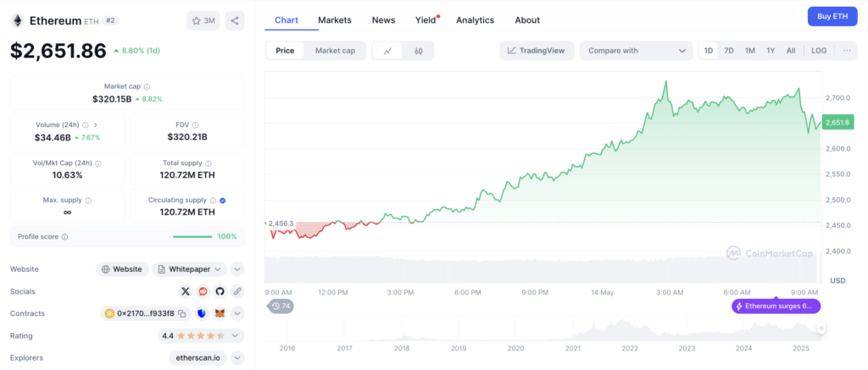Click the Market cap info icon
Screen dimensions: 868x370
point(147,87)
